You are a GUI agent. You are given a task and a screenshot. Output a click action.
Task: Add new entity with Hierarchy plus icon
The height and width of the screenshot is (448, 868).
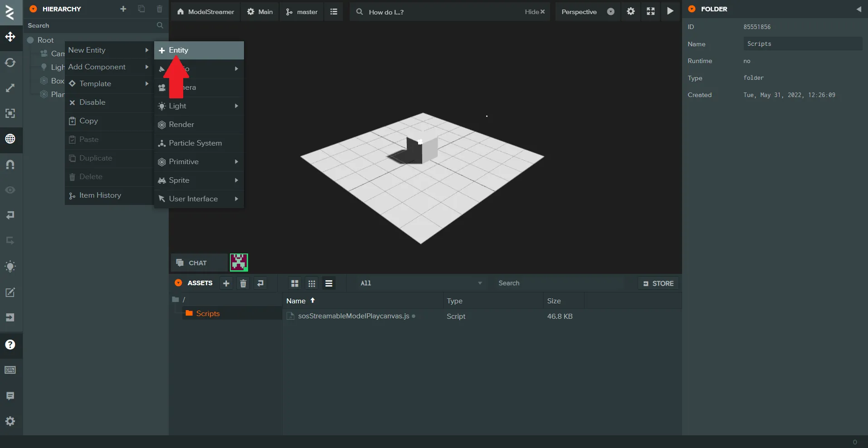[x=123, y=9]
